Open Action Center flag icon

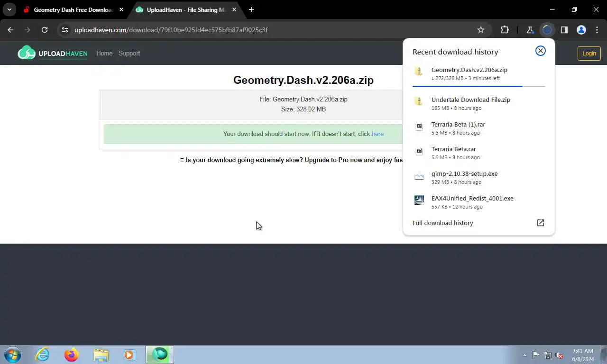pos(536,355)
